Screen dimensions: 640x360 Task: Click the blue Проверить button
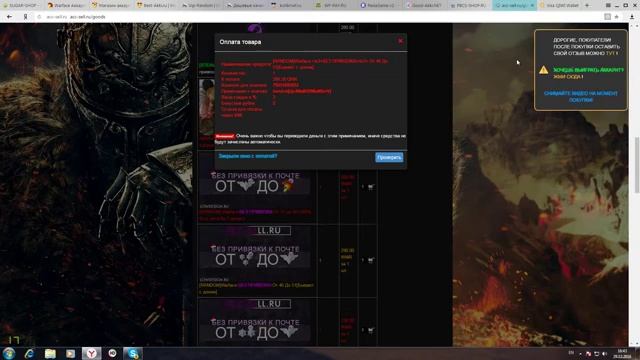(389, 157)
